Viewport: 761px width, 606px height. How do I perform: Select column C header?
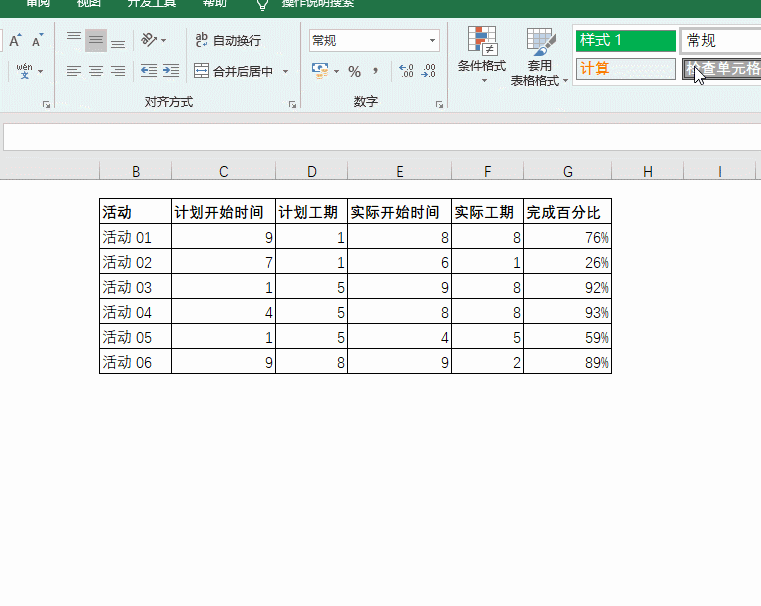click(x=223, y=171)
